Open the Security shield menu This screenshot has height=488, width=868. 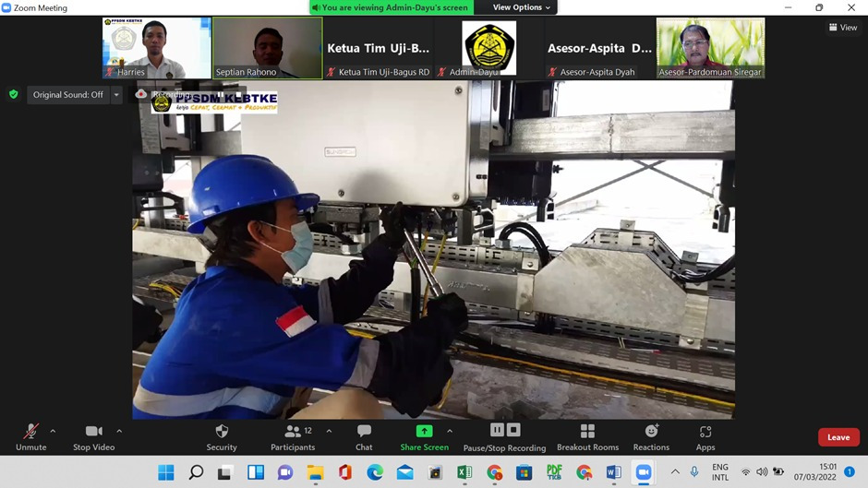tap(222, 437)
